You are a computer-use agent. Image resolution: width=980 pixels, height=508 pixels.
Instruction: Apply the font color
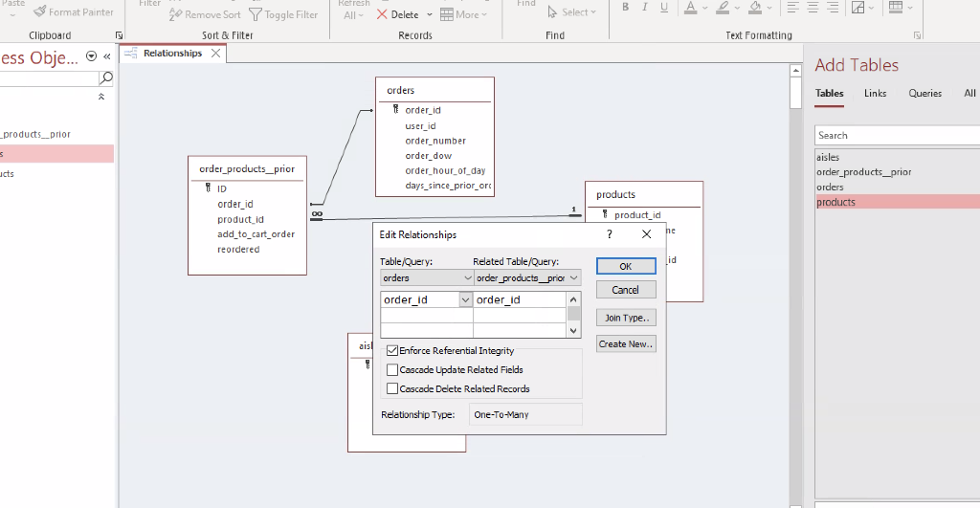tap(690, 8)
